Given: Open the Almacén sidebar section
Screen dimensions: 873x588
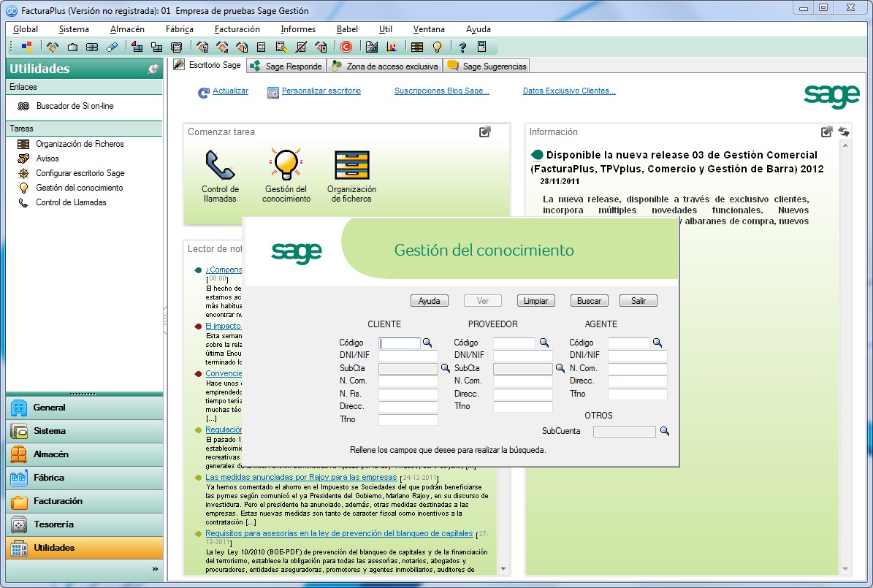Looking at the screenshot, I should tap(85, 454).
